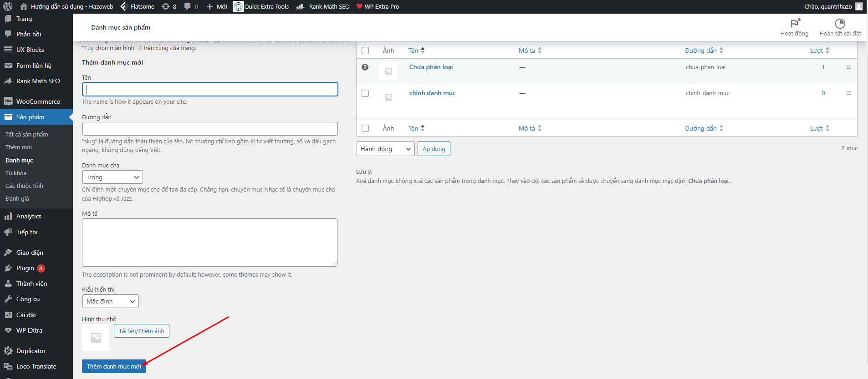868x379 pixels.
Task: Open the Danh mục cha dropdown
Action: 112,177
